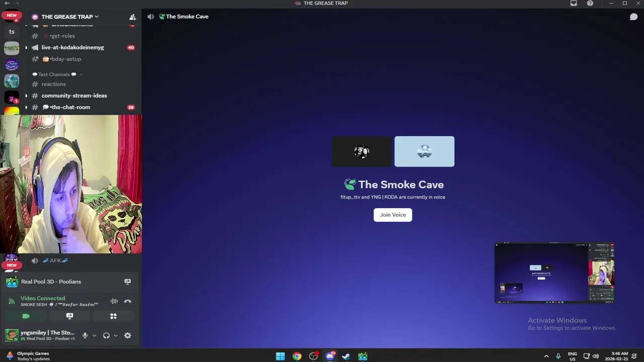Toggle microphone mute
Image resolution: width=644 pixels, height=362 pixels.
click(x=85, y=335)
